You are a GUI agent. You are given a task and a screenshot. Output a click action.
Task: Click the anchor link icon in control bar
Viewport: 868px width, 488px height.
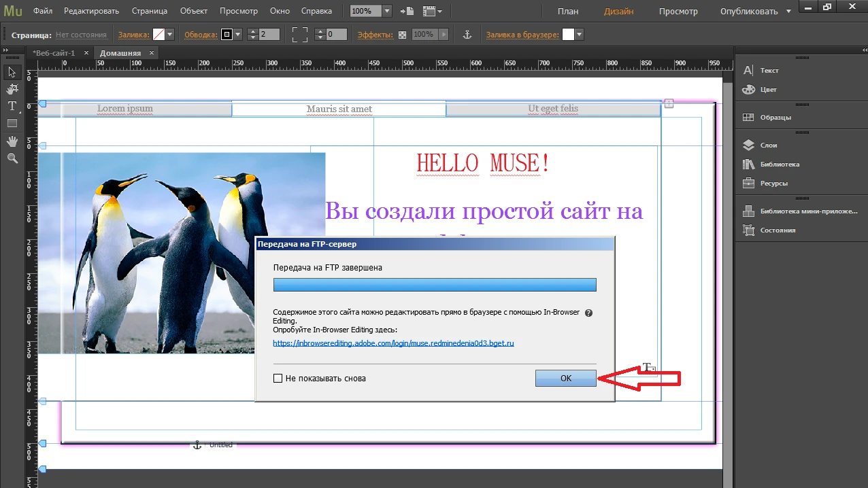[x=467, y=35]
